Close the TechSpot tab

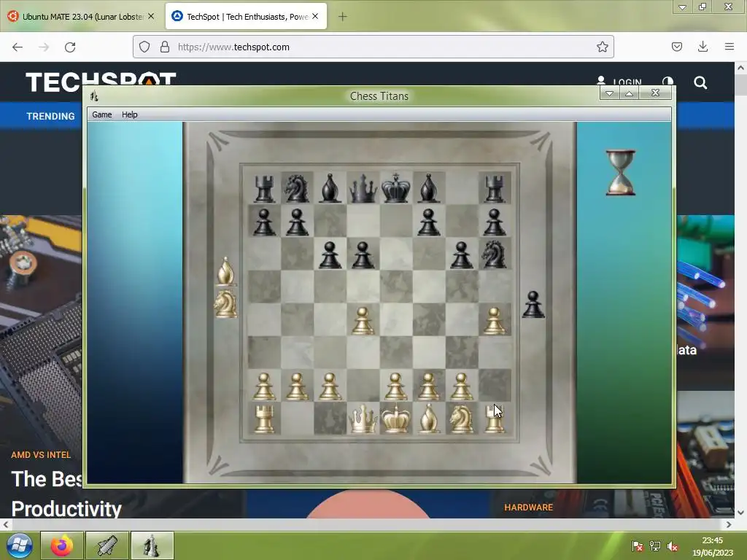click(x=315, y=16)
